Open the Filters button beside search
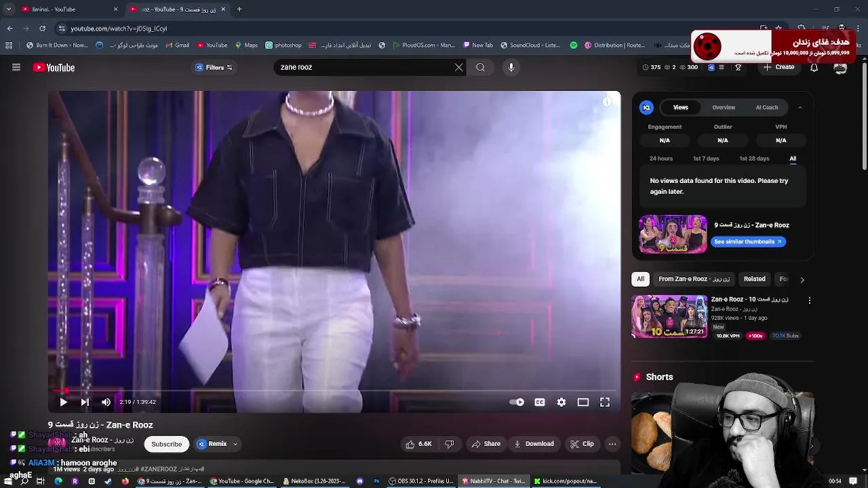 214,67
